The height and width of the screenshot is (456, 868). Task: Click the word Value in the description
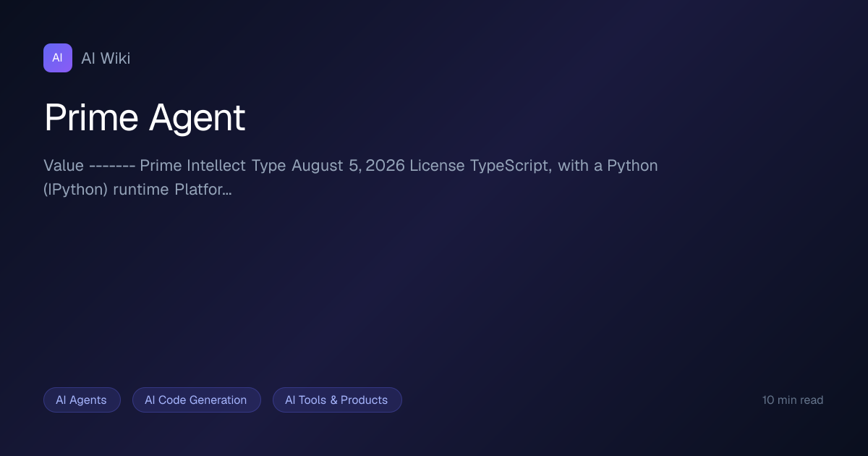pos(64,165)
